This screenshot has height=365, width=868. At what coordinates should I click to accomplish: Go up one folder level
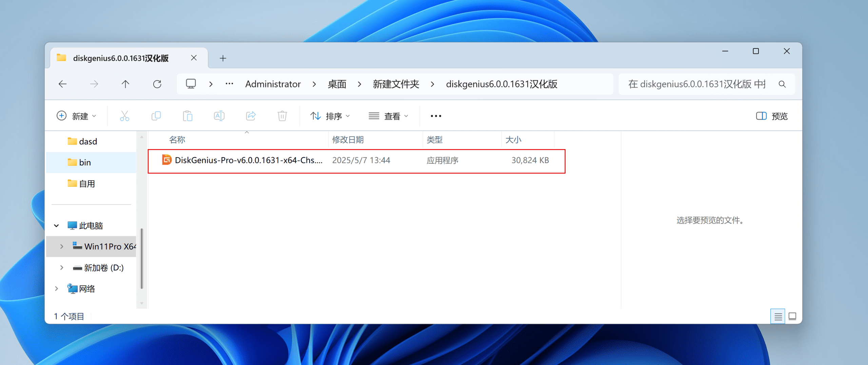(125, 84)
